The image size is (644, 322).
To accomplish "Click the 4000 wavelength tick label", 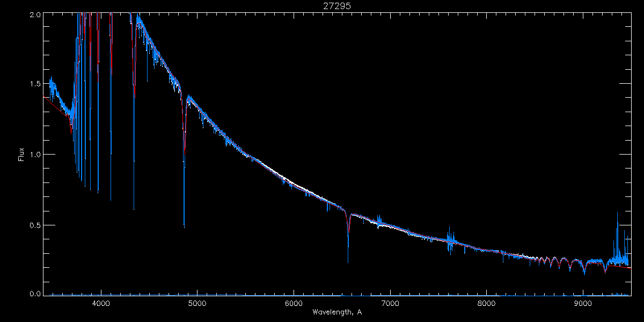I will pyautogui.click(x=101, y=303).
